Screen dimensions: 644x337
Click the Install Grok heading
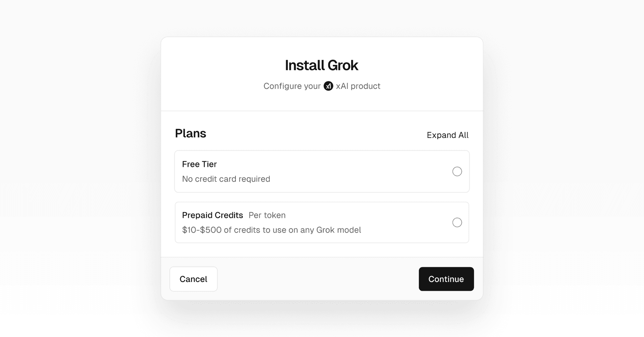pos(322,65)
